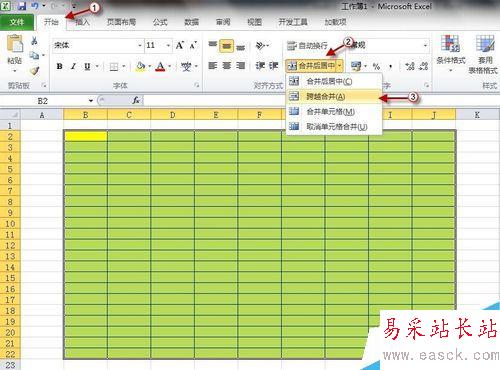Screen dimensions: 500x370
Task: Click the Comma Style icon
Action: coord(390,66)
